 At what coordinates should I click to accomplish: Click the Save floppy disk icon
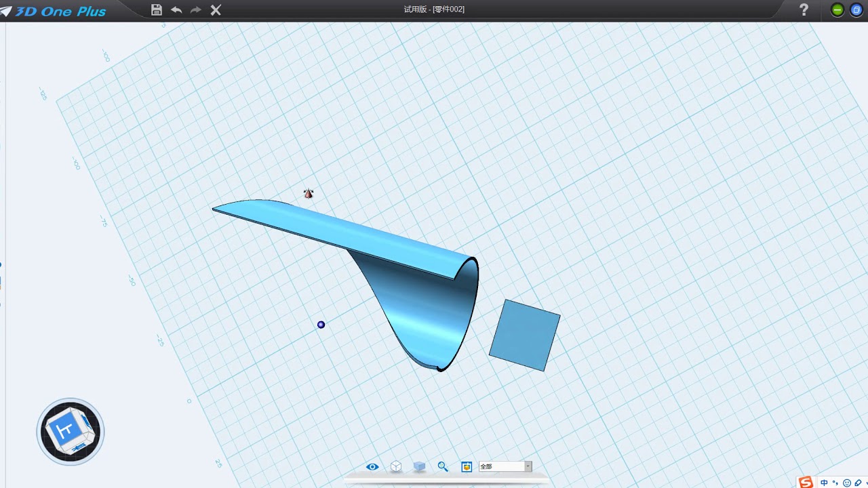(x=157, y=9)
